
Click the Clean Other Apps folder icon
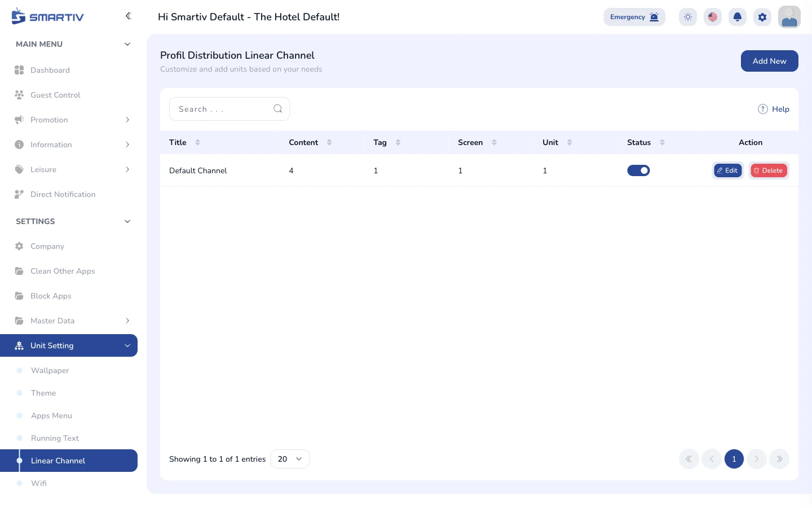point(19,271)
